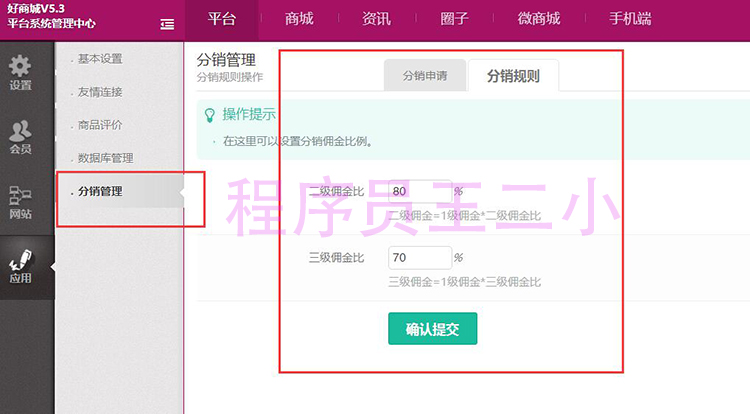Switch to the 分销申请 tab

425,76
